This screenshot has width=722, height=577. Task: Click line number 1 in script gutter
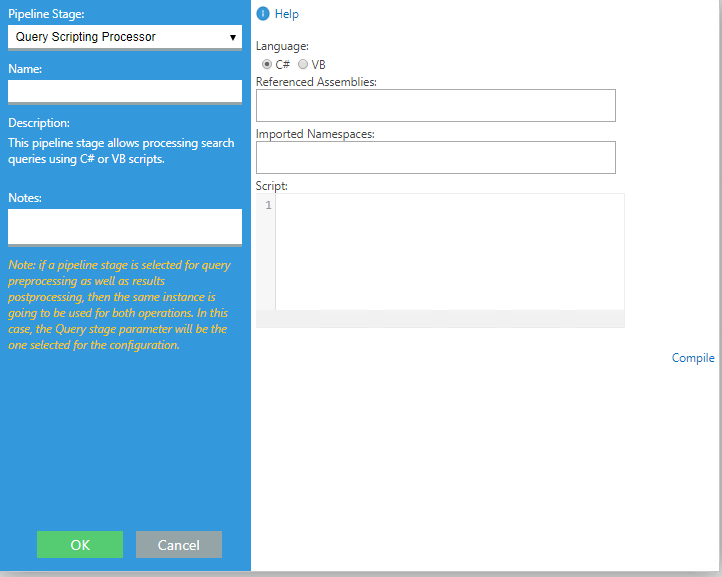(267, 206)
